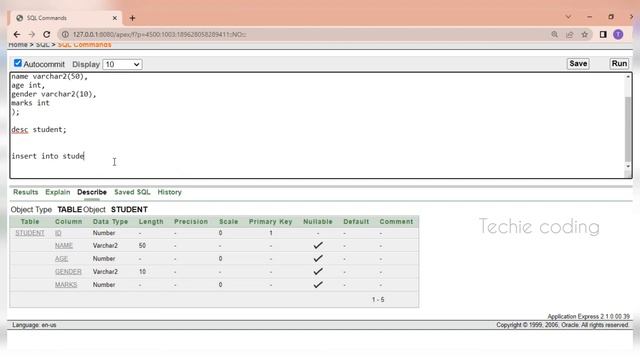Click the editor scrollbar up arrow
Image resolution: width=640 pixels, height=360 pixels.
[x=628, y=77]
